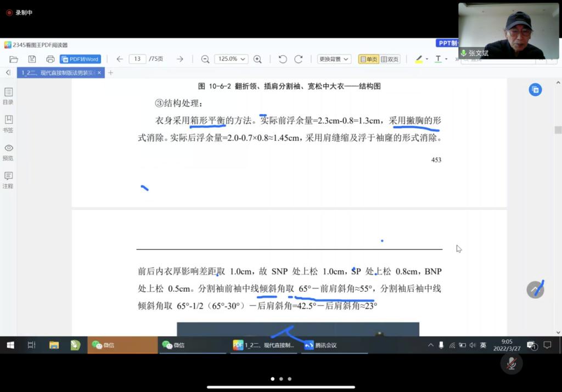562x392 pixels.
Task: Click the page number input field
Action: (x=137, y=59)
